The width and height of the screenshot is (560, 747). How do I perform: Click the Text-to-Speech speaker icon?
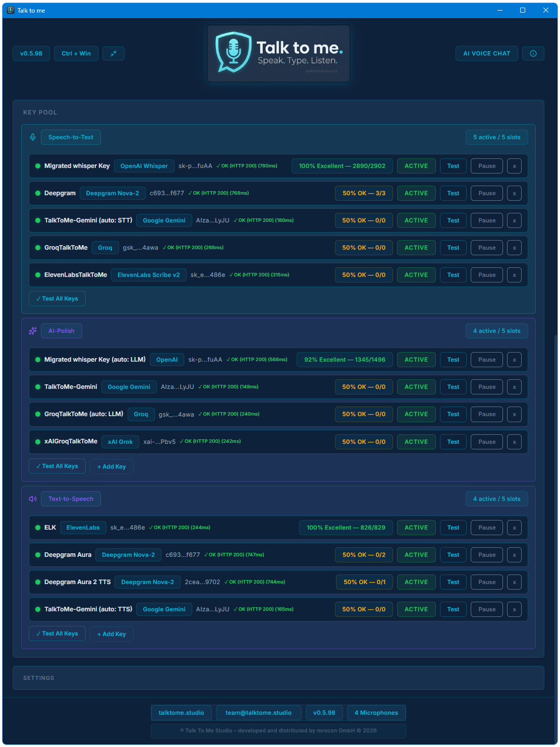tap(33, 499)
